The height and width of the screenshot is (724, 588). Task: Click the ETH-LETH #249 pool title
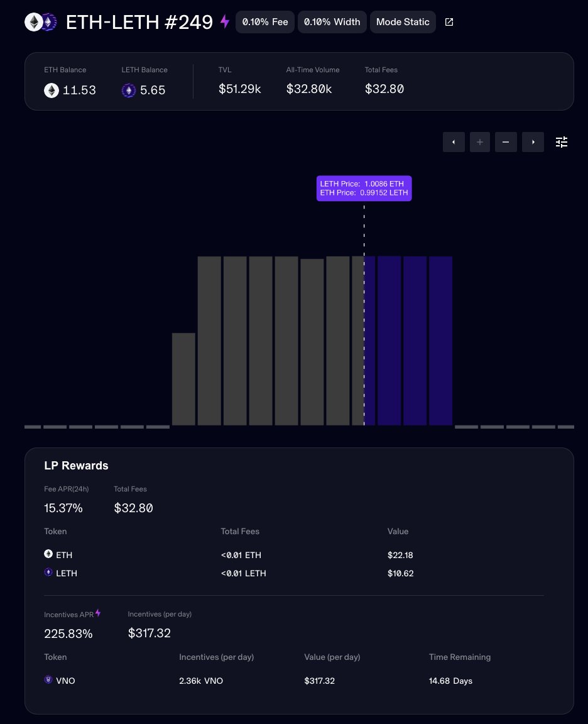(139, 22)
